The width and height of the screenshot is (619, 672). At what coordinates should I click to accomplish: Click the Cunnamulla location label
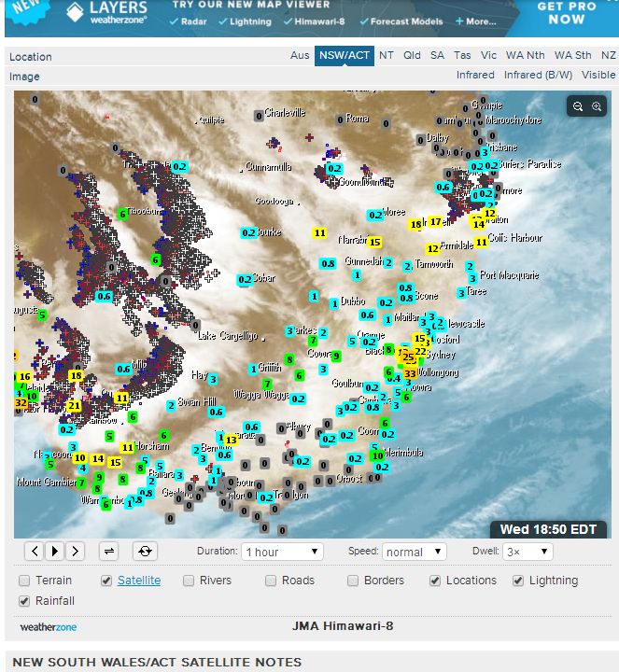click(269, 167)
